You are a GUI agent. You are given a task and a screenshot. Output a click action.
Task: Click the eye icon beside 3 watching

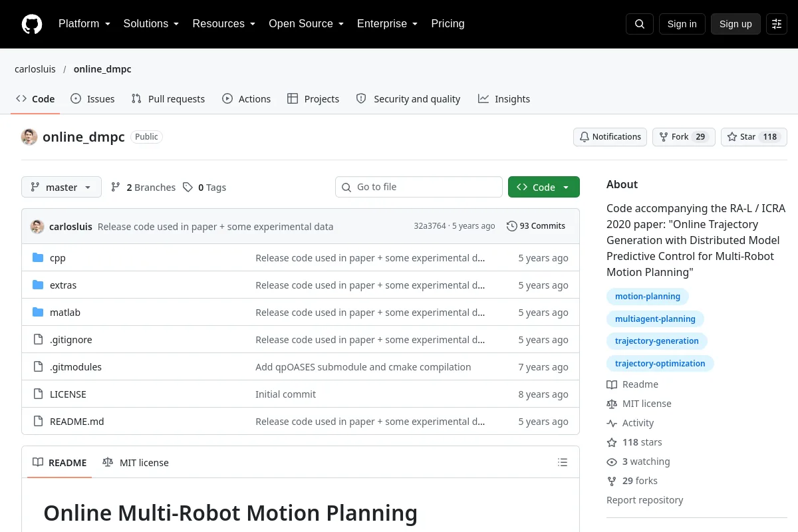coord(612,462)
